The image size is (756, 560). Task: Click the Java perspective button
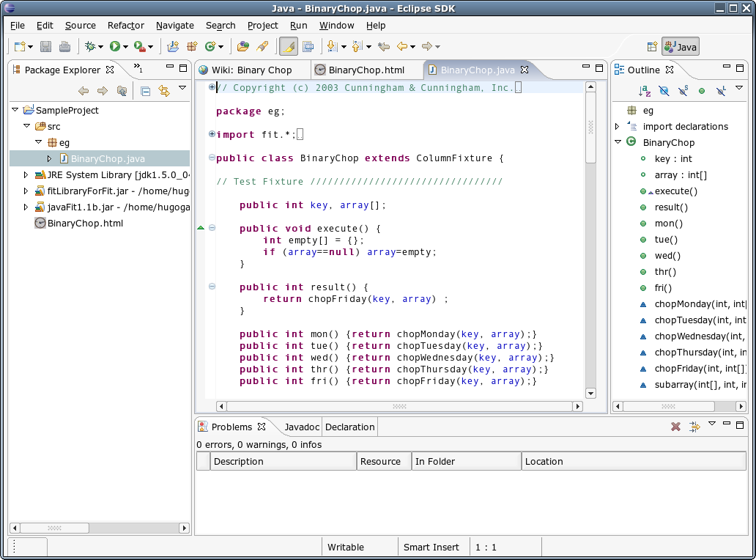pos(681,47)
